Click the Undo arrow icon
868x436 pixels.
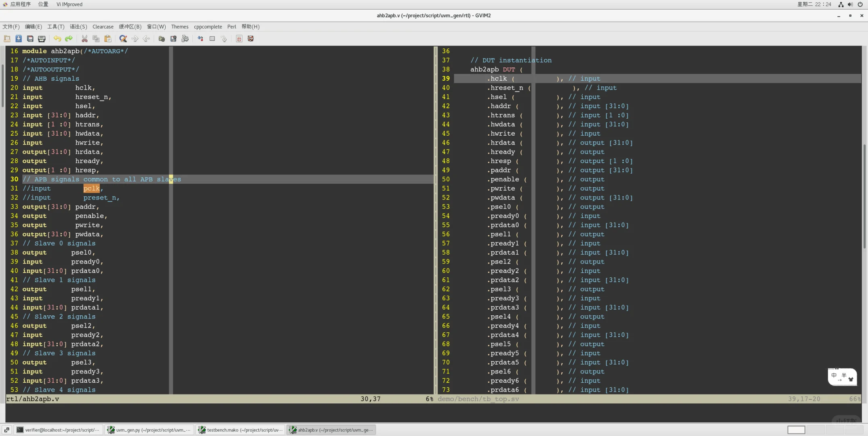tap(57, 39)
